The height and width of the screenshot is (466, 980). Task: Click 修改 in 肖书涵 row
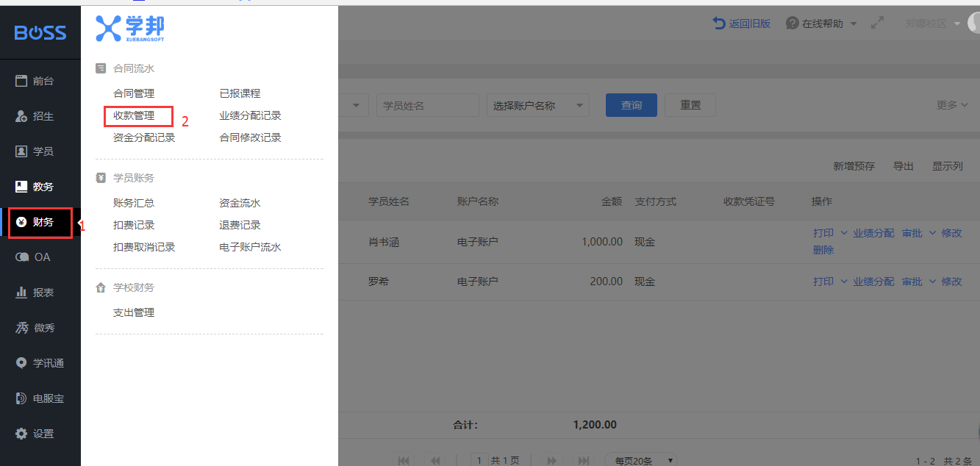coord(951,233)
